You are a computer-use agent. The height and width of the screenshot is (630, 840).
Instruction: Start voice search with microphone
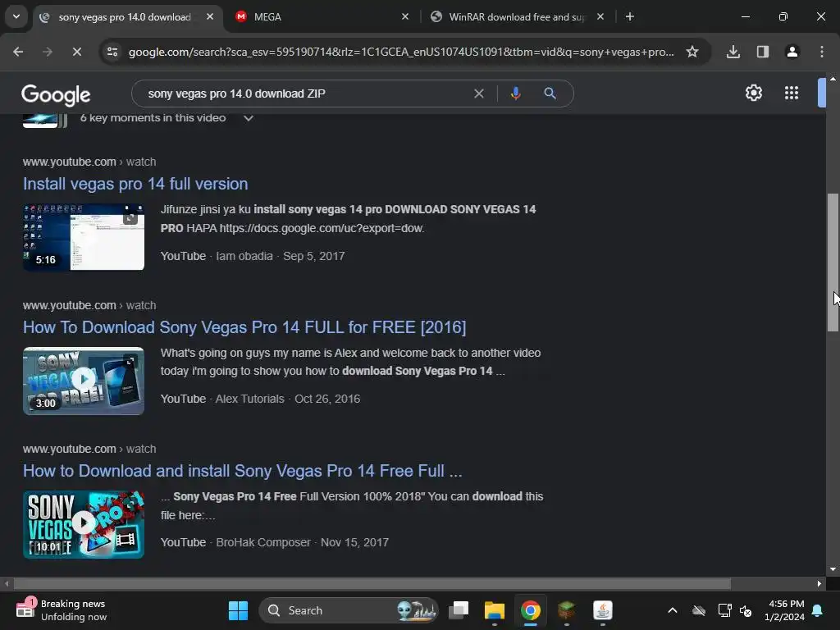[x=515, y=94]
